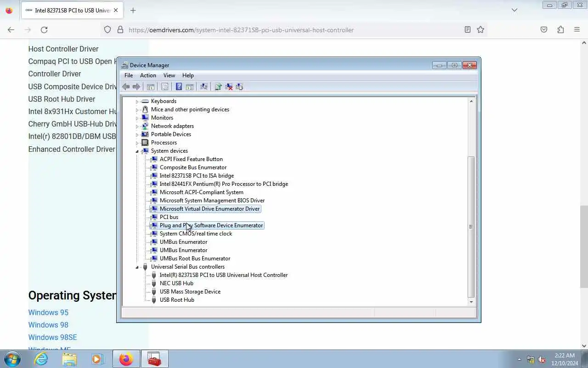Click the Firefox page vertical scrollbar thumb

(584, 247)
